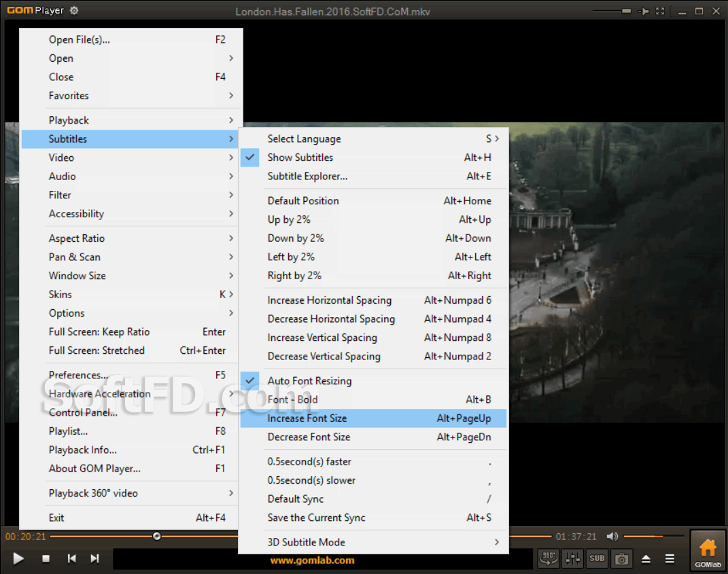Reset subtitles to Default Position
Screen dimensions: 728x574
coord(373,201)
